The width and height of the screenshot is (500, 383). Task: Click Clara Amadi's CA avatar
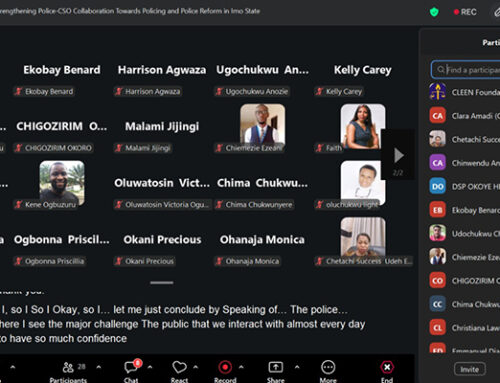[x=437, y=116]
